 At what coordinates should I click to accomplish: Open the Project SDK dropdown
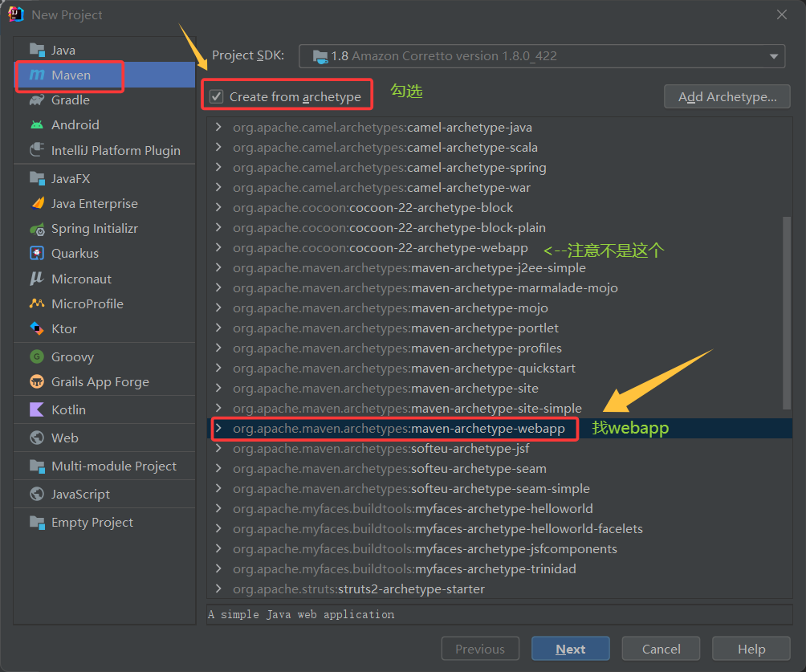(542, 56)
